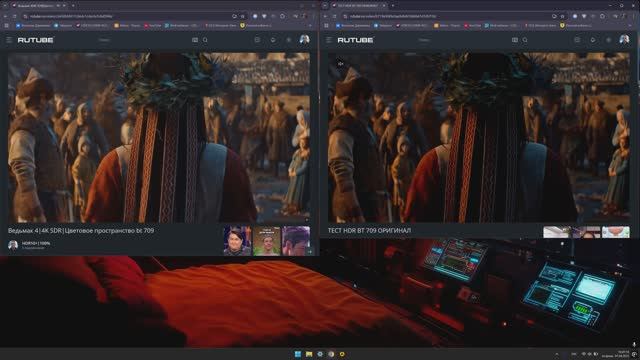This screenshot has width=640, height=360.
Task: Click the muted sound icon on right video
Action: [340, 64]
